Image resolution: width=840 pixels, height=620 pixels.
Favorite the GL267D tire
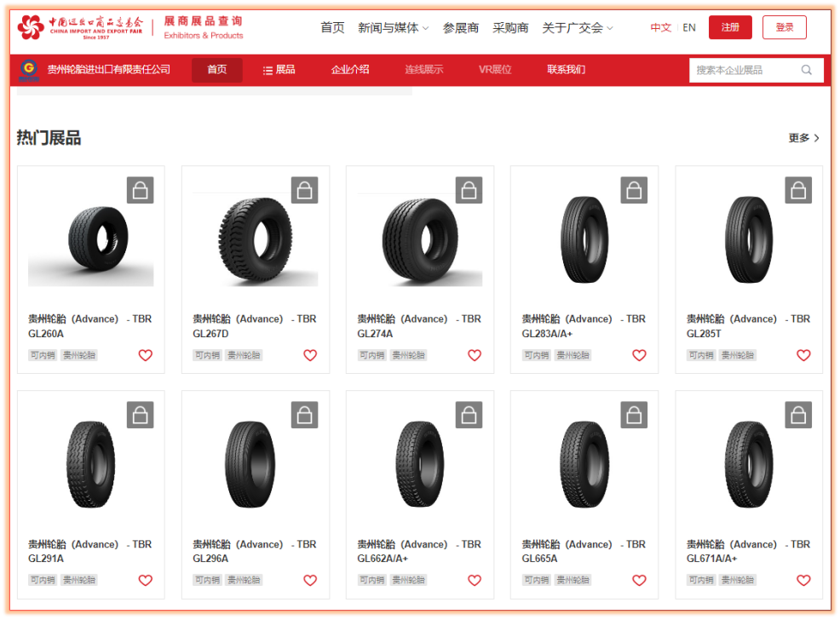click(310, 355)
